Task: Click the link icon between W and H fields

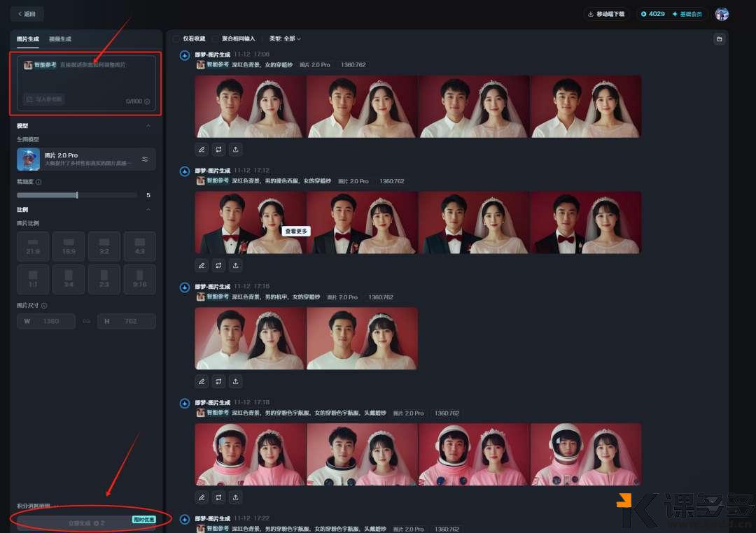Action: [x=87, y=321]
